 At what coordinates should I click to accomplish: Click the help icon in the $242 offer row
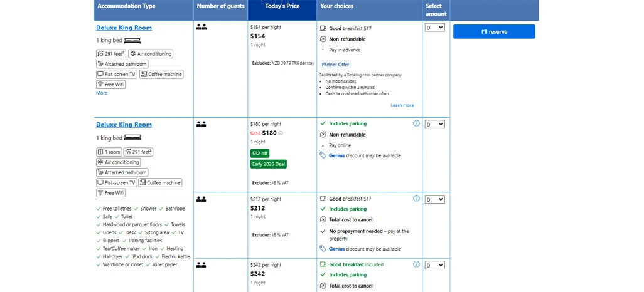(x=416, y=264)
